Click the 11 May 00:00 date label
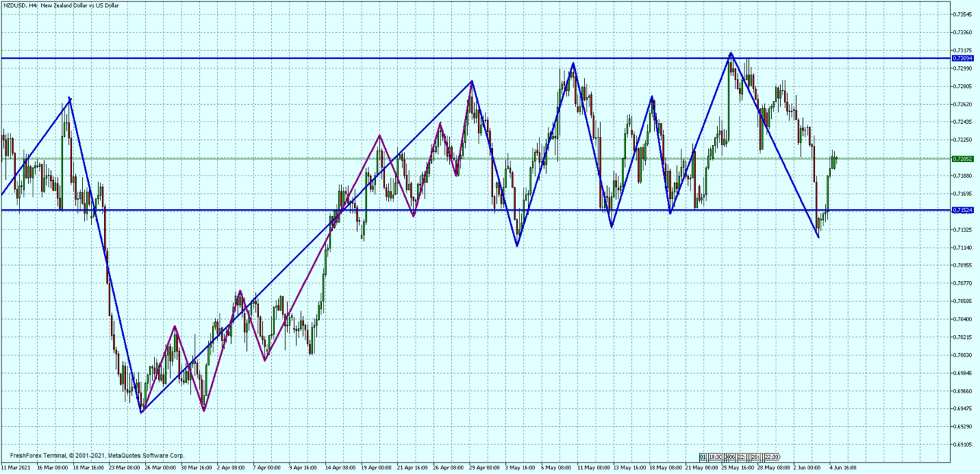Viewport: 980px width, 474px height. (593, 468)
